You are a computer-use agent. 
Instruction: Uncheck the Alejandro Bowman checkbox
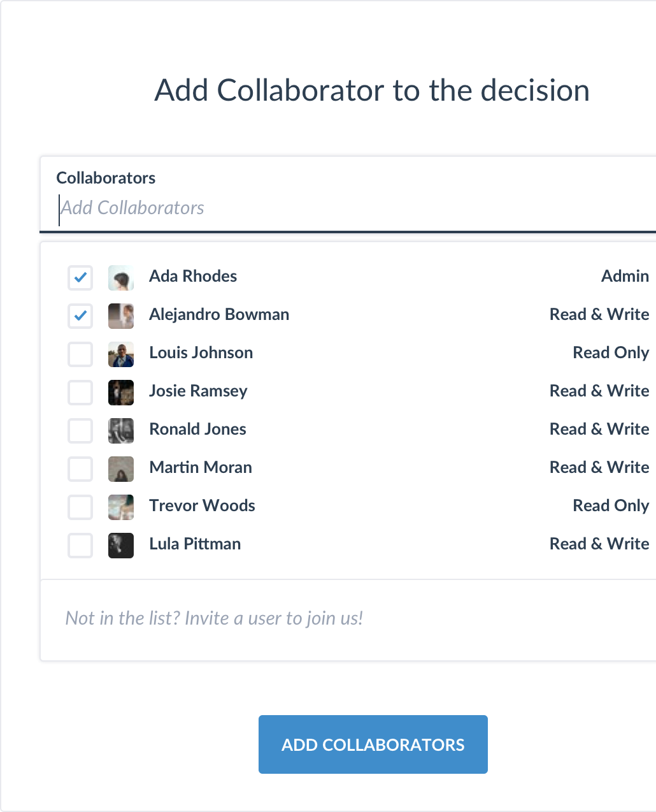(80, 315)
